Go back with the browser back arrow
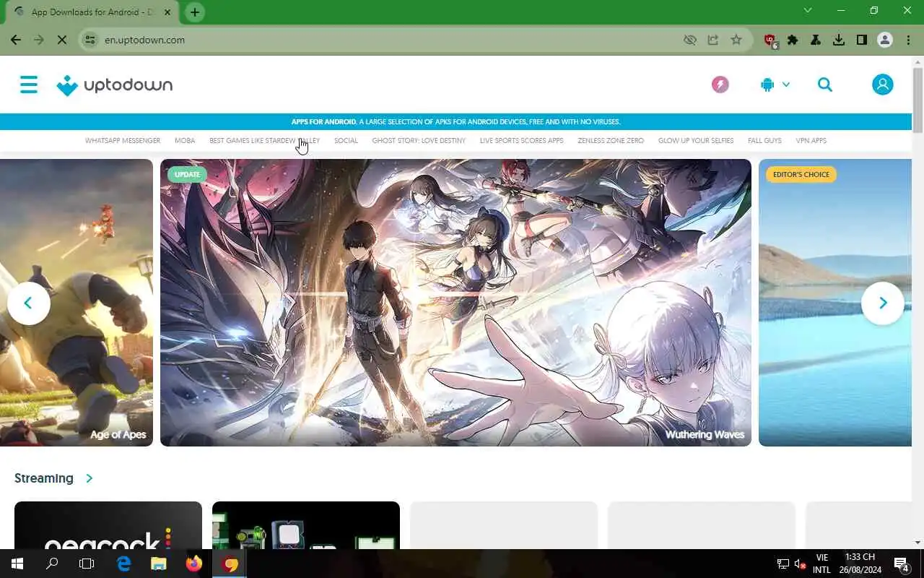Image resolution: width=924 pixels, height=578 pixels. pos(16,40)
